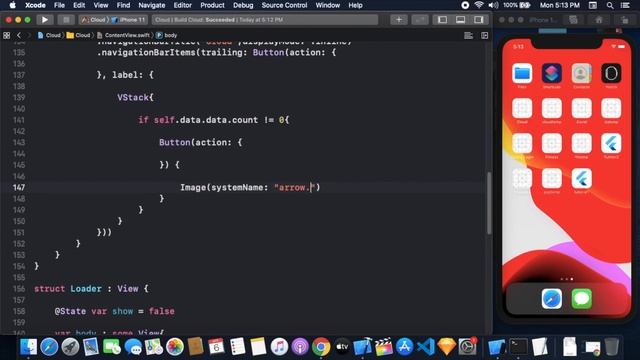Open the Files app in Simulator
Viewport: 640px width, 360px height.
click(522, 73)
